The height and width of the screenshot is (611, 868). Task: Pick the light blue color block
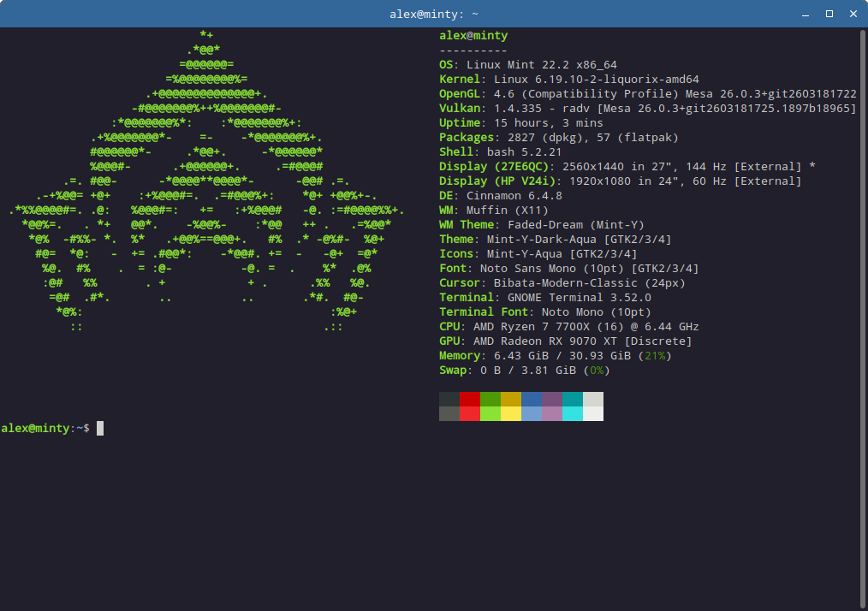point(531,413)
